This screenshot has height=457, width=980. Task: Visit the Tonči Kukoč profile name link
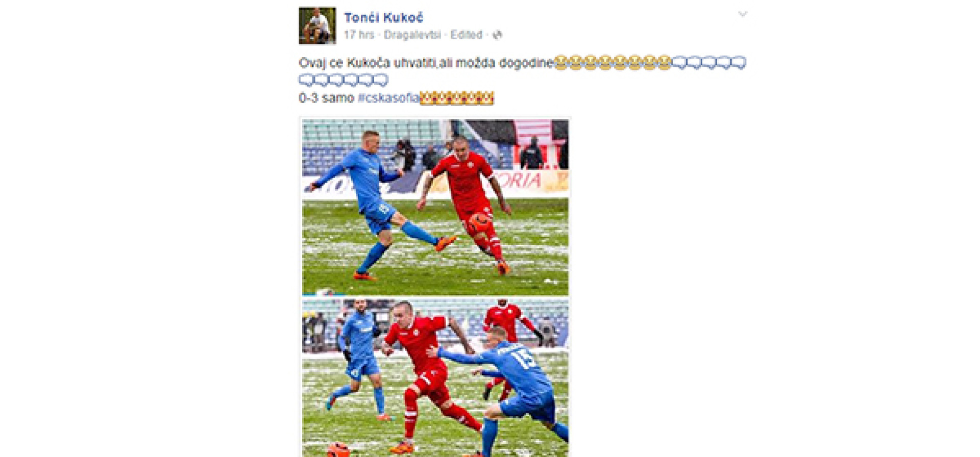(383, 18)
